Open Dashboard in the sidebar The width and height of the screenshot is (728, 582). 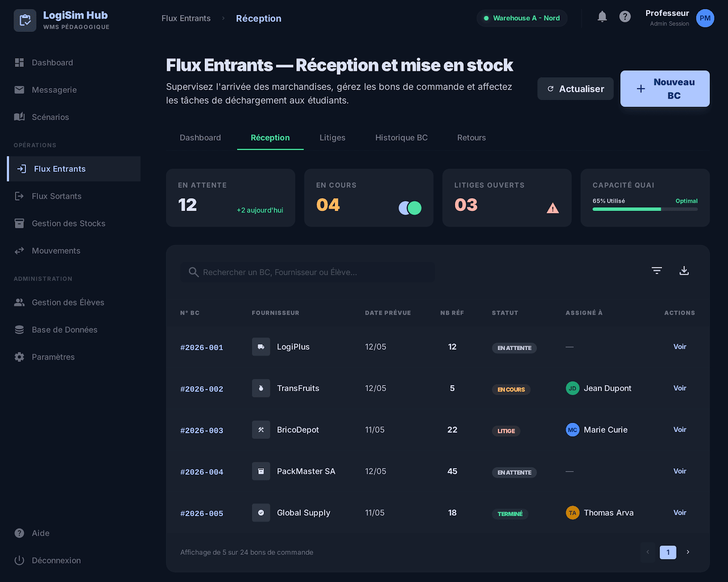point(74,63)
